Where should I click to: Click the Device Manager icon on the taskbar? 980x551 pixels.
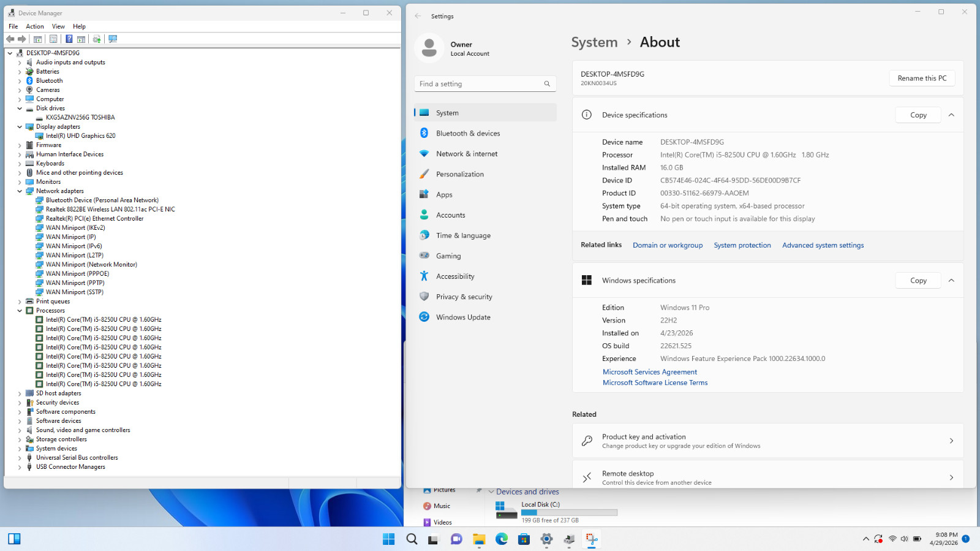coord(569,539)
